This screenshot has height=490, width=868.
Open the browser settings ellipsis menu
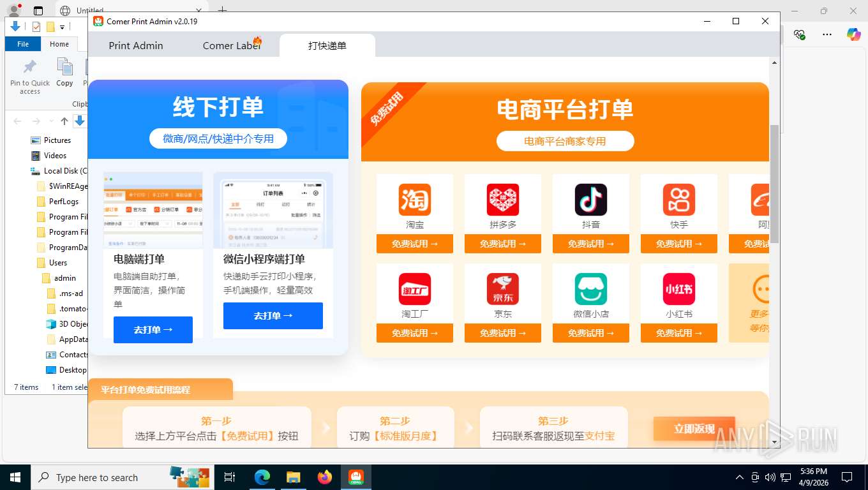[827, 34]
